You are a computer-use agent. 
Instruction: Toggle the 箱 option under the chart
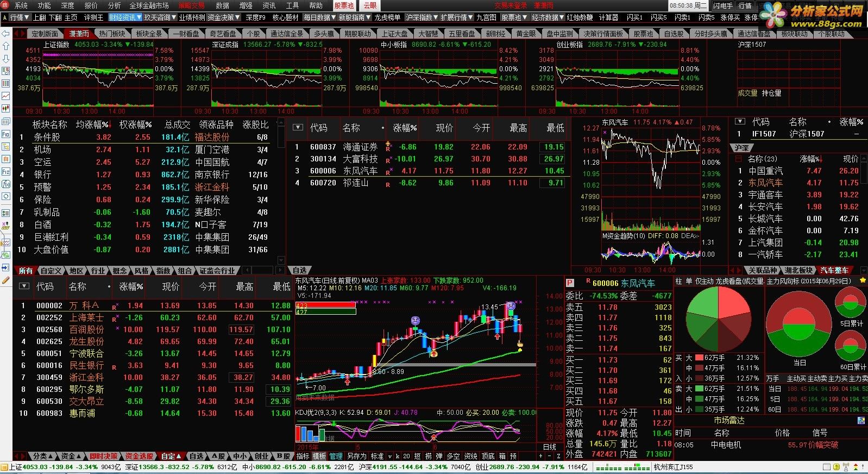(x=502, y=456)
